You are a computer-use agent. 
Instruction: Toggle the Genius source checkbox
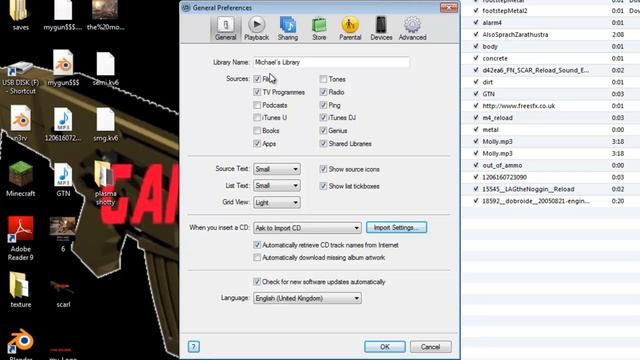323,131
